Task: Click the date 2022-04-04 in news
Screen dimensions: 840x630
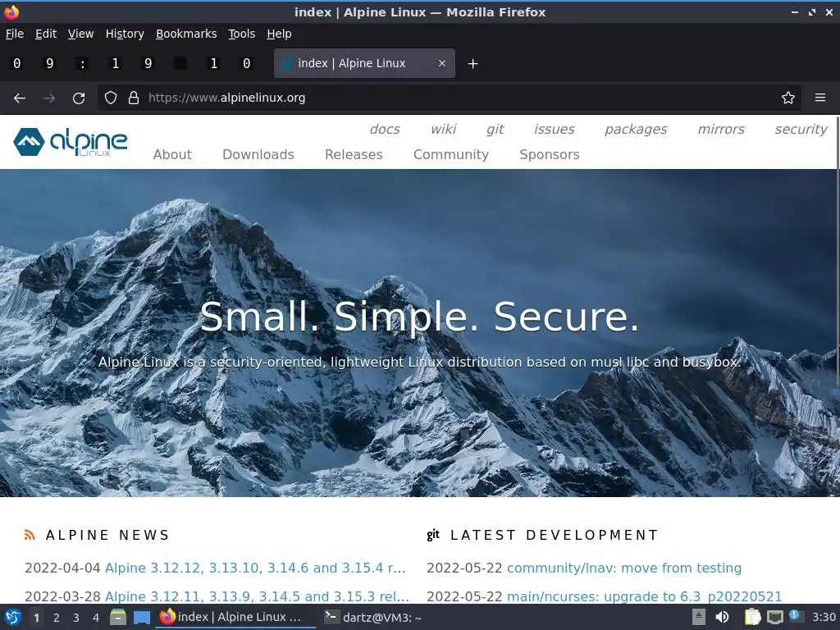Action: (x=62, y=568)
